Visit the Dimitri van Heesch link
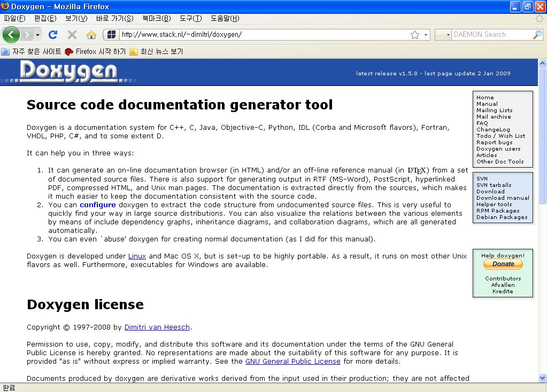The height and width of the screenshot is (392, 547). point(157,327)
